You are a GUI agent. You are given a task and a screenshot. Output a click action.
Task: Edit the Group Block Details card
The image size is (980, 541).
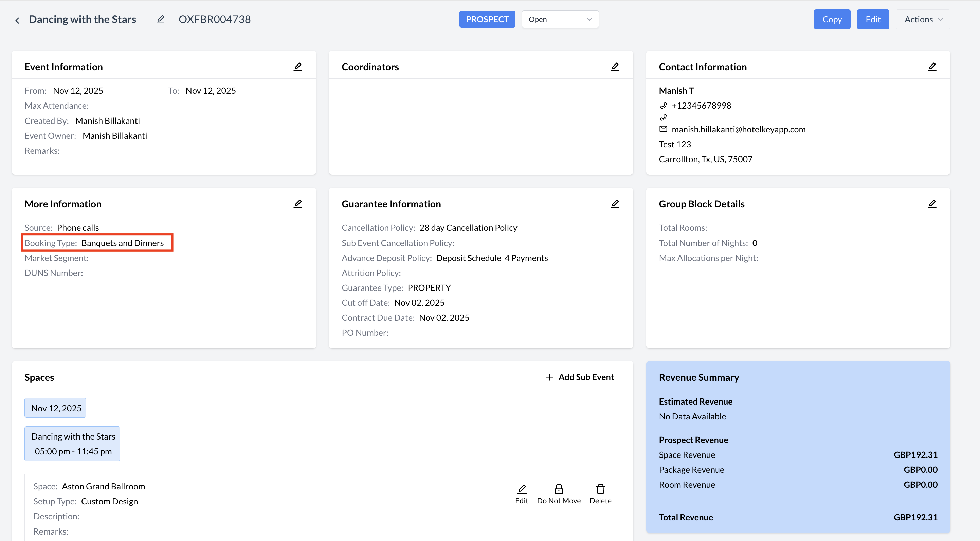pyautogui.click(x=932, y=204)
